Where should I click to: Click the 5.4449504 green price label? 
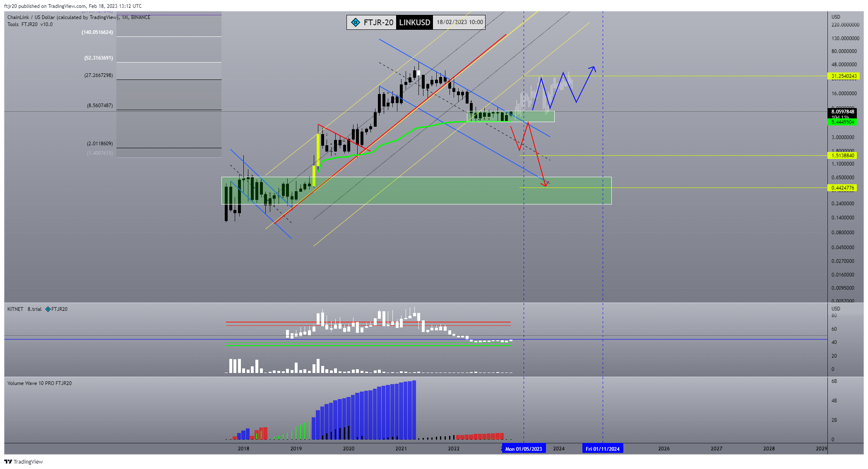843,122
